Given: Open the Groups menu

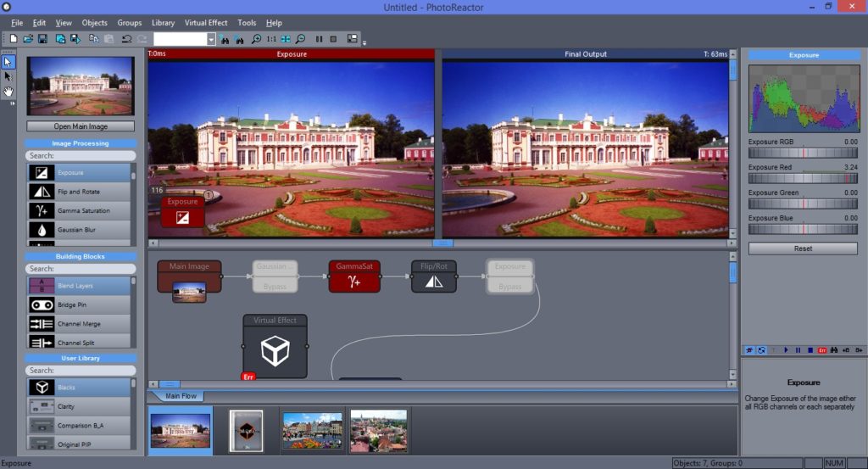Looking at the screenshot, I should click(130, 23).
